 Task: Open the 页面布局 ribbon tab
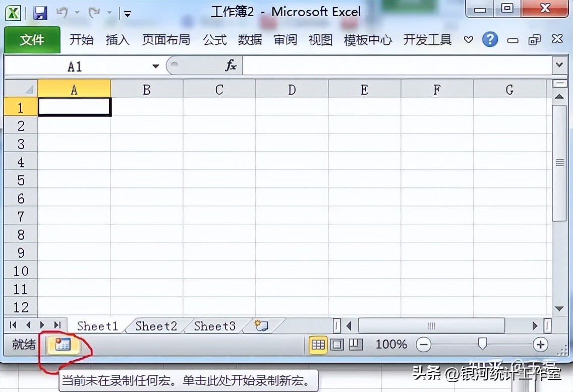tap(166, 40)
